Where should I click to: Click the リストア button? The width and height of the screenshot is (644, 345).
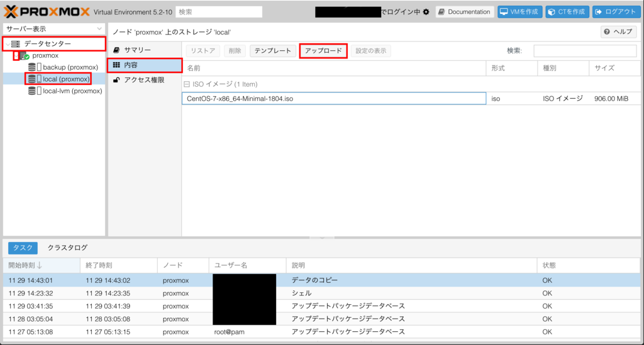[203, 51]
